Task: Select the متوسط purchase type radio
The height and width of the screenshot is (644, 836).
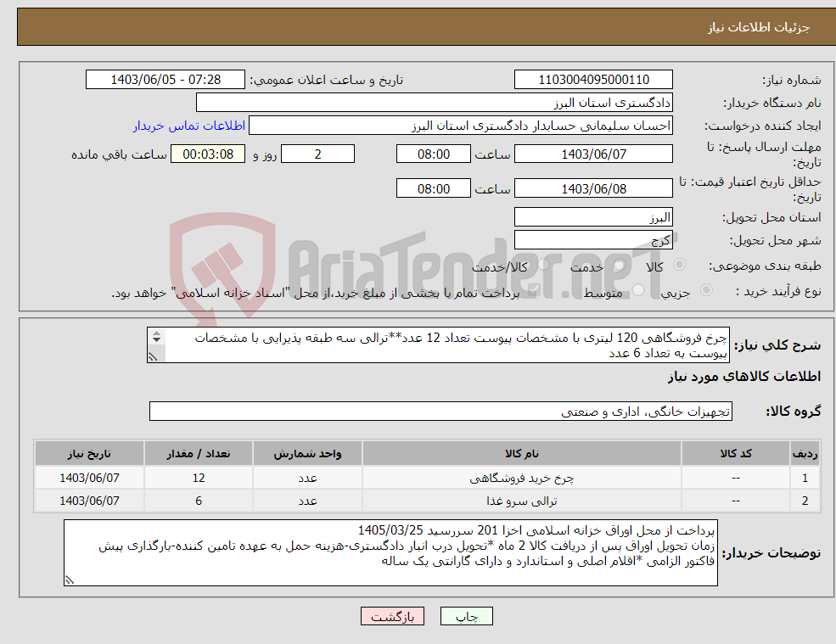Action: pos(638,290)
